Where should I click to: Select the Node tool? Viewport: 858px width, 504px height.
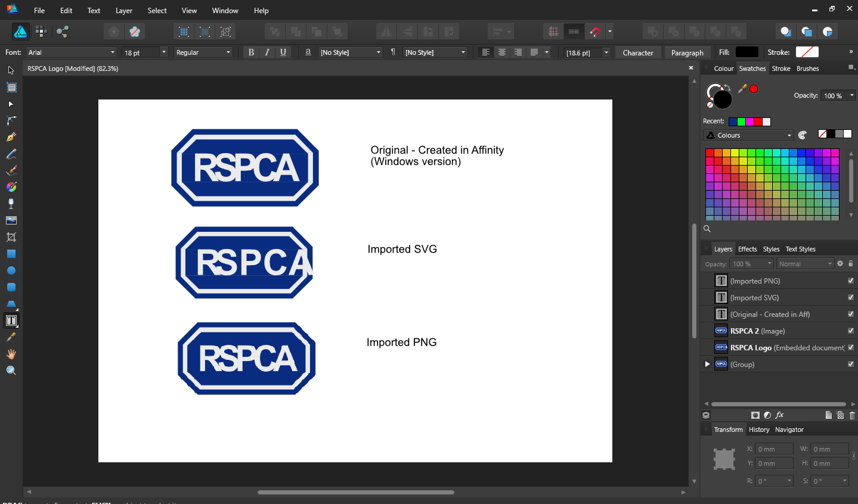click(11, 104)
